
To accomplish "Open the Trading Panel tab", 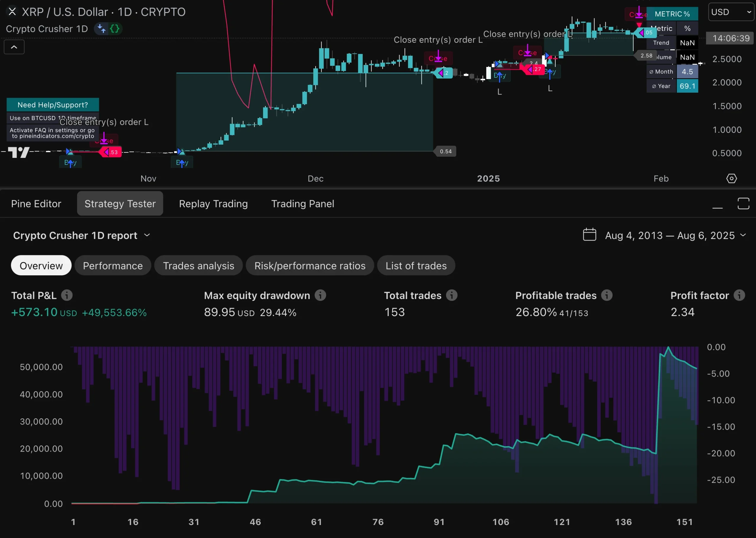I will [303, 204].
